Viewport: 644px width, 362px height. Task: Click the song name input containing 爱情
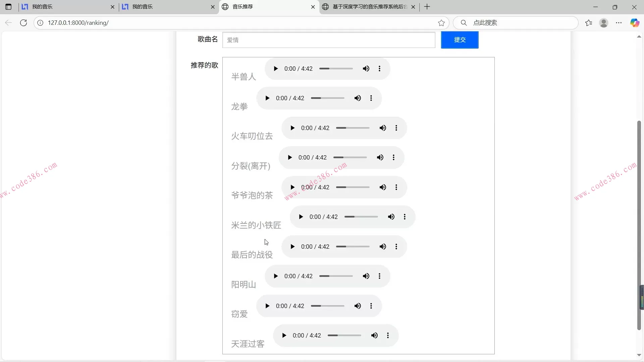pos(328,40)
